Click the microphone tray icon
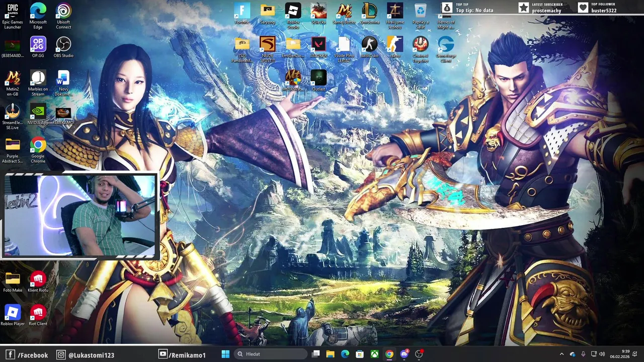This screenshot has height=362, width=644. (583, 354)
